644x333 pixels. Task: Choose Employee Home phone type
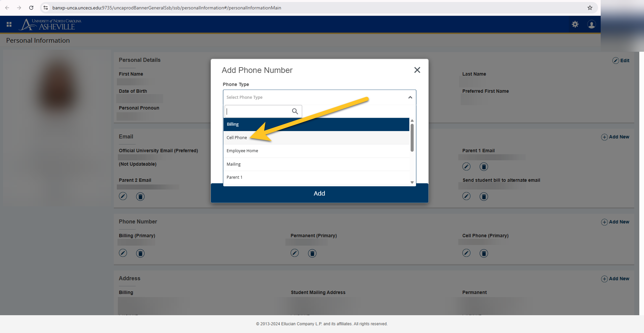pyautogui.click(x=242, y=151)
